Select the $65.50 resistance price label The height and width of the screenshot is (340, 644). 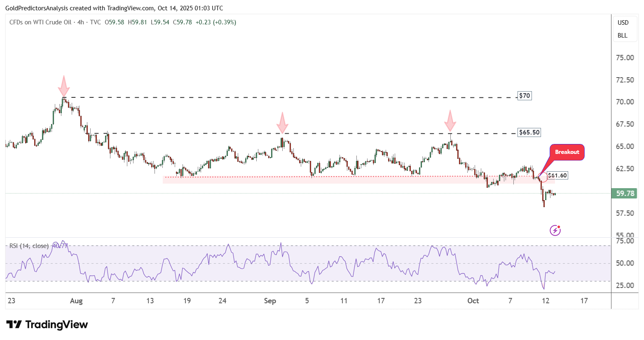(x=529, y=132)
